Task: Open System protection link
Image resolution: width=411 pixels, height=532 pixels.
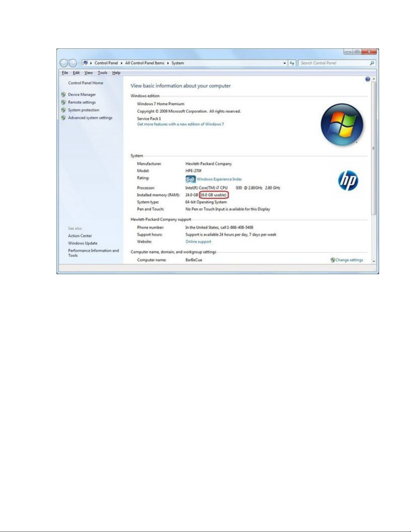Action: tap(84, 110)
